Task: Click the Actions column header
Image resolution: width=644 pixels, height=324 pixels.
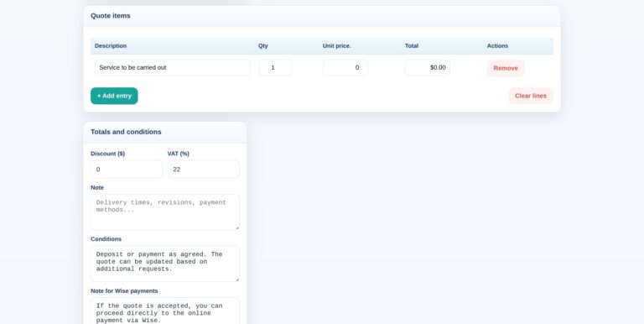Action: 497,45
